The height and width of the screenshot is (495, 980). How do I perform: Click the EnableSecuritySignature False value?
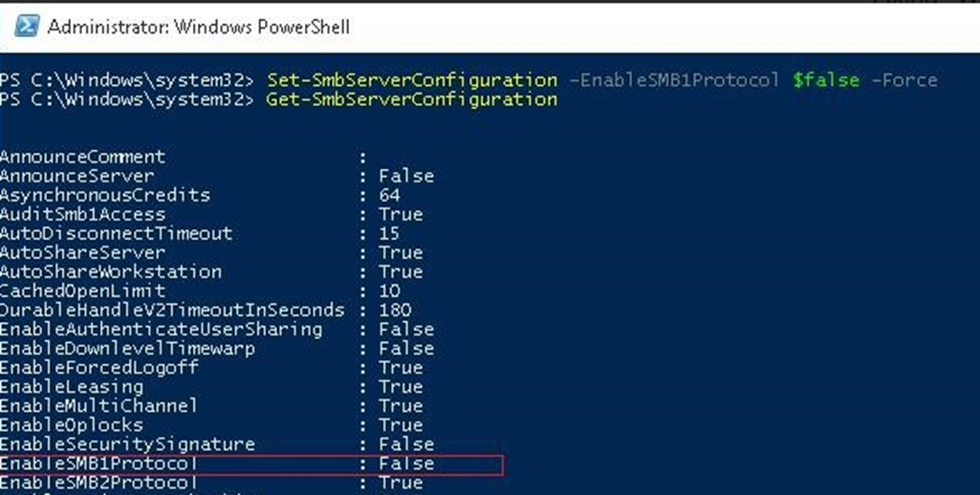406,444
